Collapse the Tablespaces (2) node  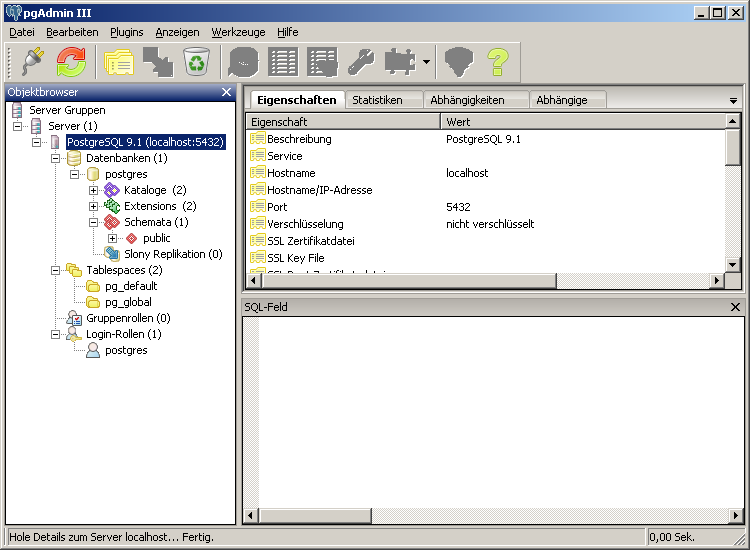click(x=55, y=270)
